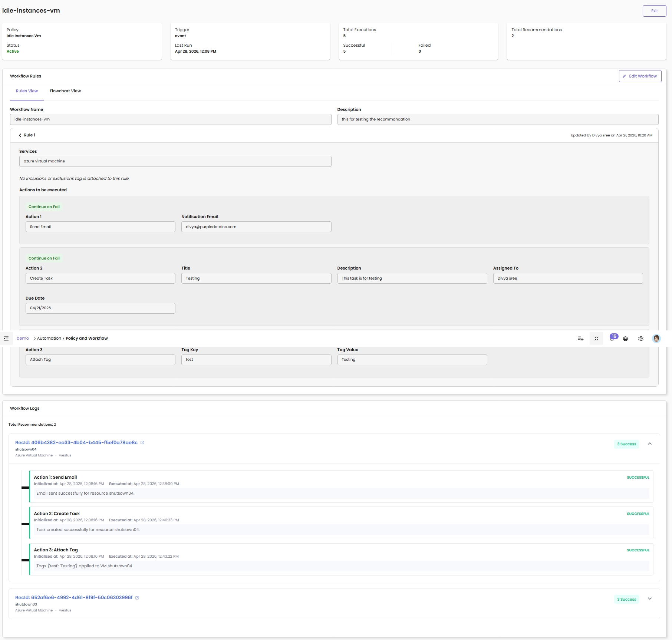Collapse the shutsown04 recommendation log

pos(650,444)
